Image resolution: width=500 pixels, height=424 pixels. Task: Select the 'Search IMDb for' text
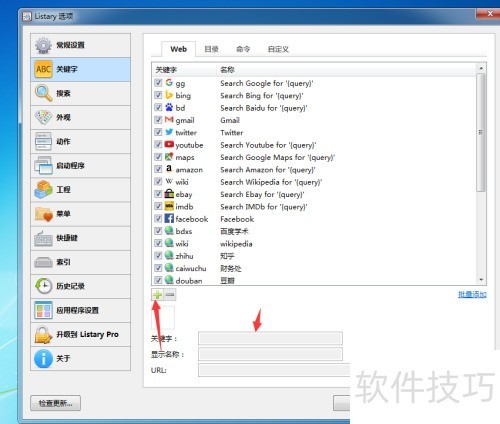tap(264, 207)
